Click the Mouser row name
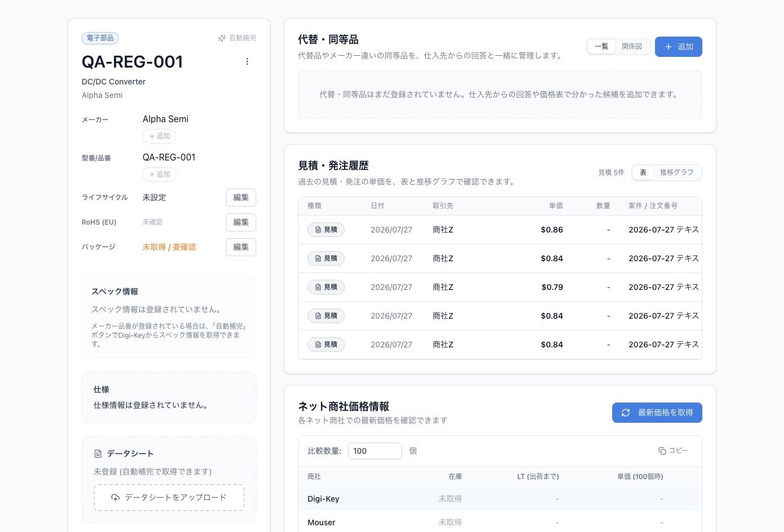Viewport: 784px width, 532px height. point(322,522)
